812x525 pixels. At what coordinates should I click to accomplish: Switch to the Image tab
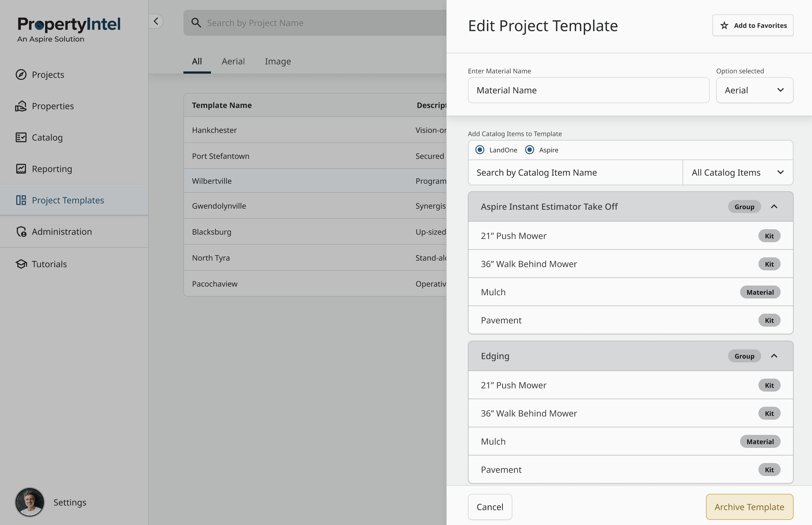click(x=278, y=61)
